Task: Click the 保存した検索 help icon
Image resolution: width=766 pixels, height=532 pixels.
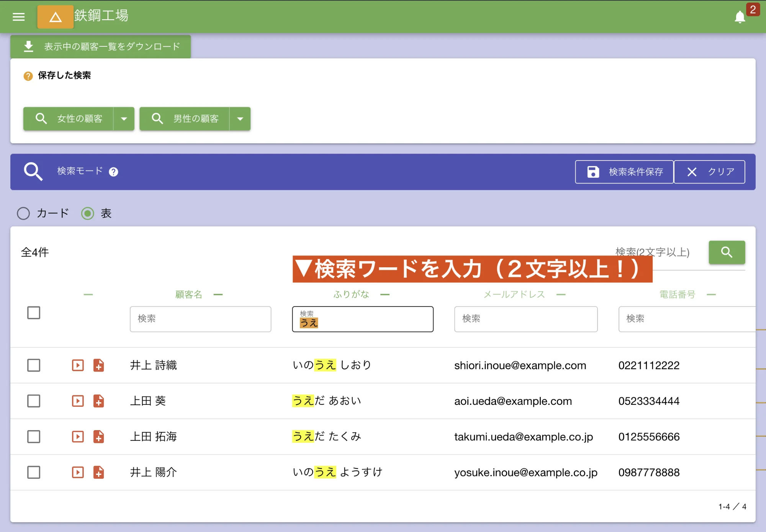Action: (28, 76)
